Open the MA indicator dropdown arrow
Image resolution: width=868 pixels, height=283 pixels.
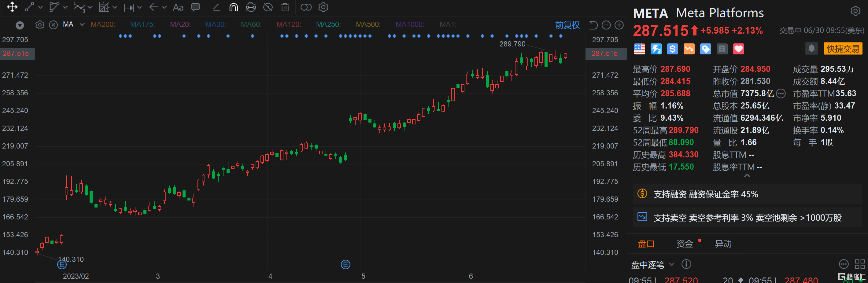82,24
